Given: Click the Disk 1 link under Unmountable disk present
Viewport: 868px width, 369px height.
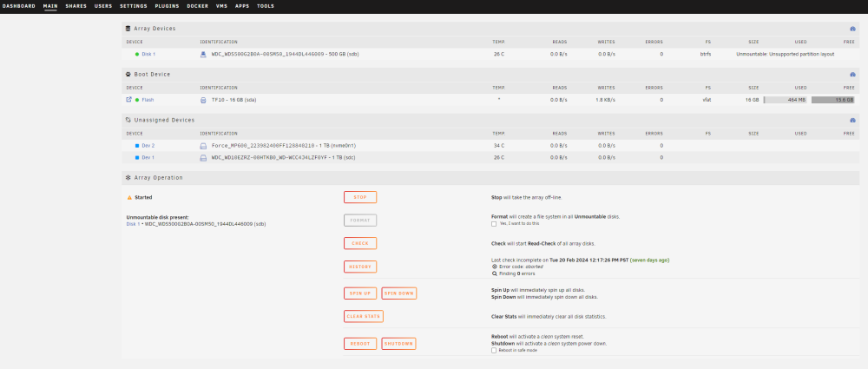Looking at the screenshot, I should point(133,224).
